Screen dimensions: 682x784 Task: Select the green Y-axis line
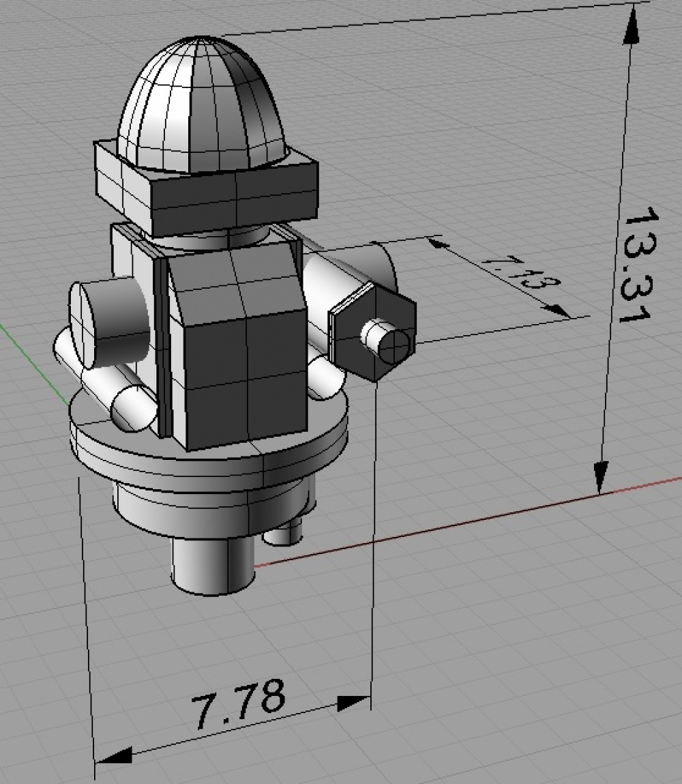tap(35, 366)
